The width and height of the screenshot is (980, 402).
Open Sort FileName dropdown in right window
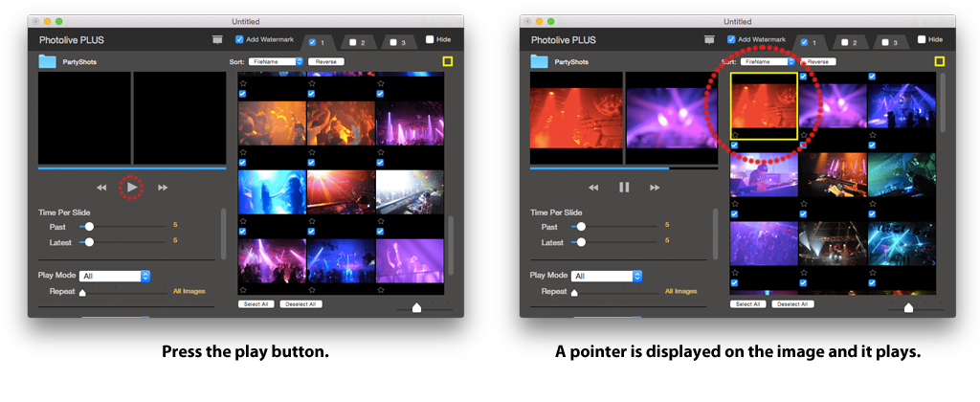(768, 62)
